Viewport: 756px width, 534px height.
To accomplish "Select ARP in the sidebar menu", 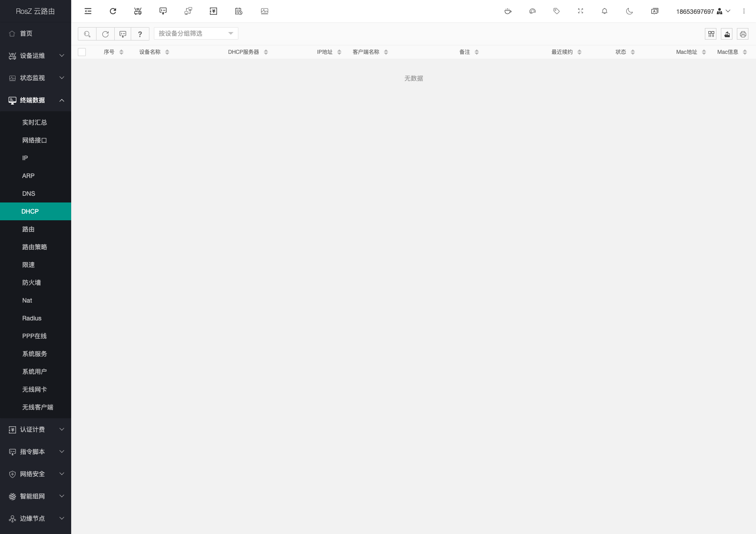I will (x=28, y=176).
